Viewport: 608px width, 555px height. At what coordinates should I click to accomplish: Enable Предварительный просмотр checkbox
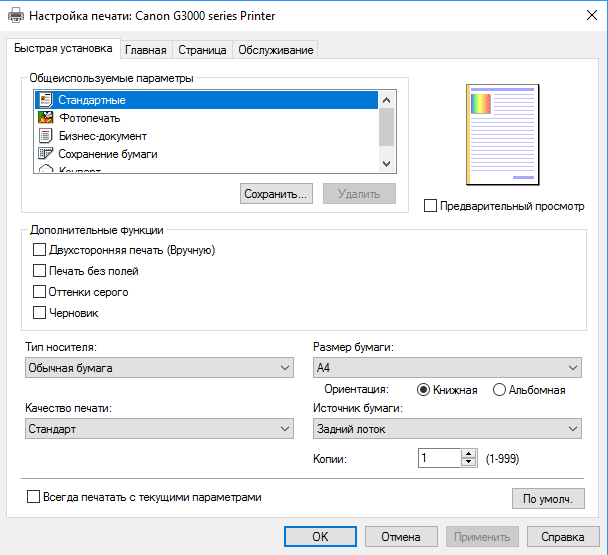click(x=430, y=206)
